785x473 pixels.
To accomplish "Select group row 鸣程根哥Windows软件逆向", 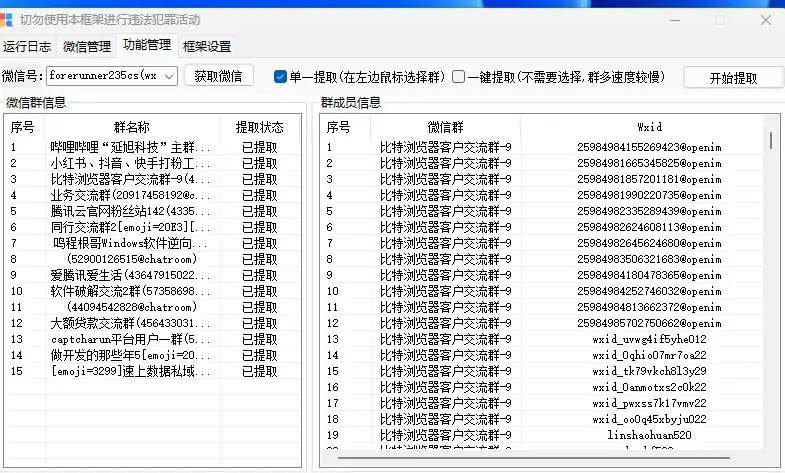I will coord(153,243).
